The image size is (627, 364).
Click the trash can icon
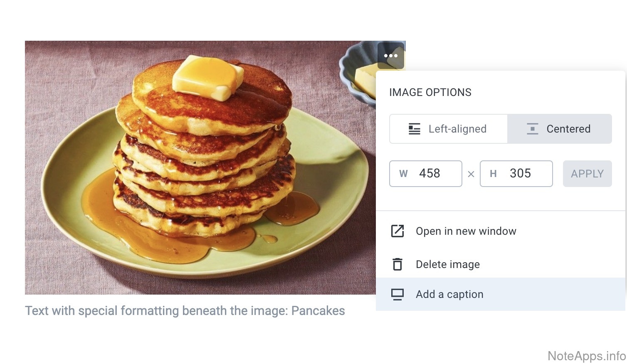397,264
